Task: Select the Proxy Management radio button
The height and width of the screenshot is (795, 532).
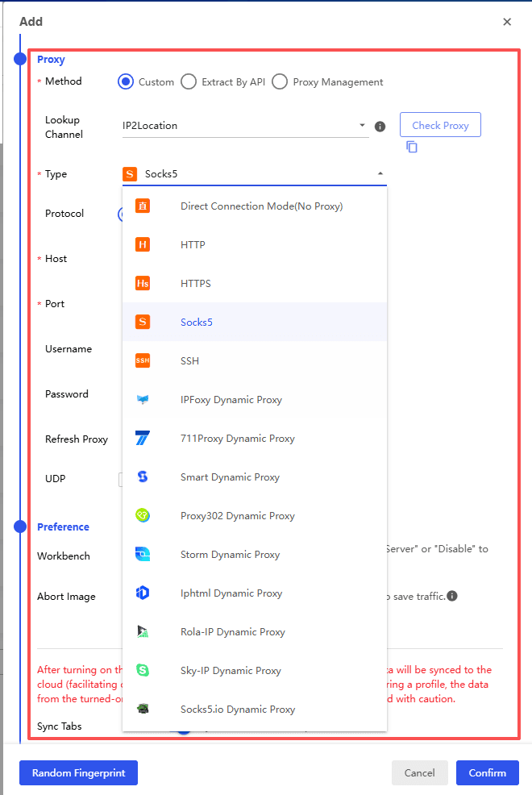Action: pos(280,81)
